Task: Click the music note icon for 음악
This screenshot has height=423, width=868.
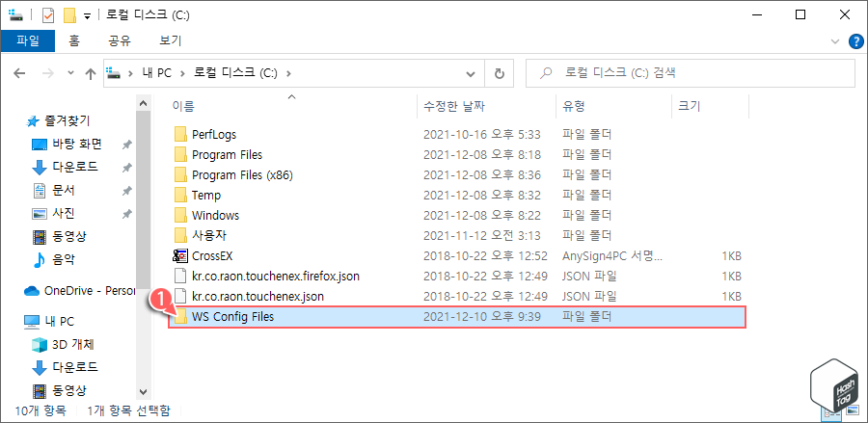Action: [x=39, y=260]
